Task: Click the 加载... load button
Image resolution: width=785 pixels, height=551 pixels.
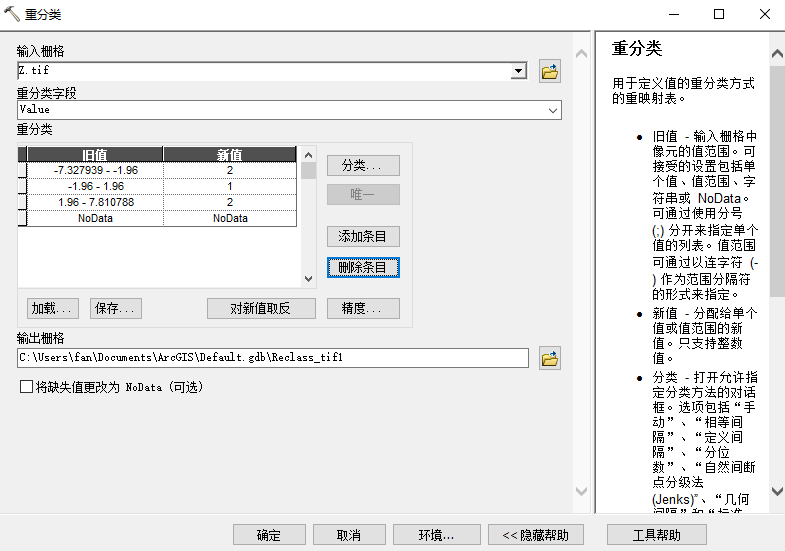Action: coord(53,308)
